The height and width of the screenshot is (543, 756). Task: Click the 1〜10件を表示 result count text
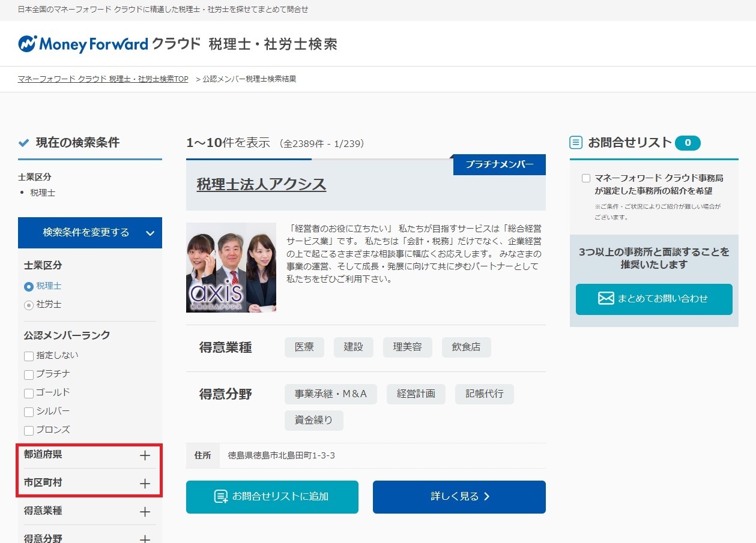(x=228, y=143)
